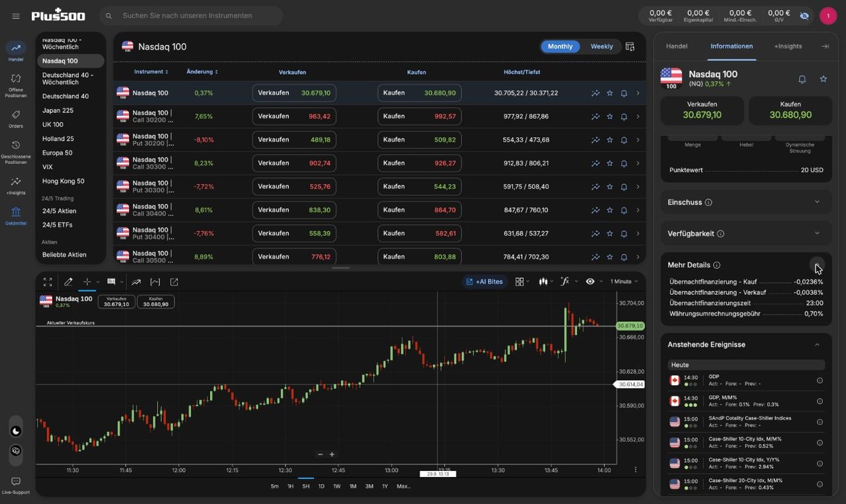This screenshot has height=504, width=846.
Task: Click the +AI Bites button
Action: [x=484, y=281]
